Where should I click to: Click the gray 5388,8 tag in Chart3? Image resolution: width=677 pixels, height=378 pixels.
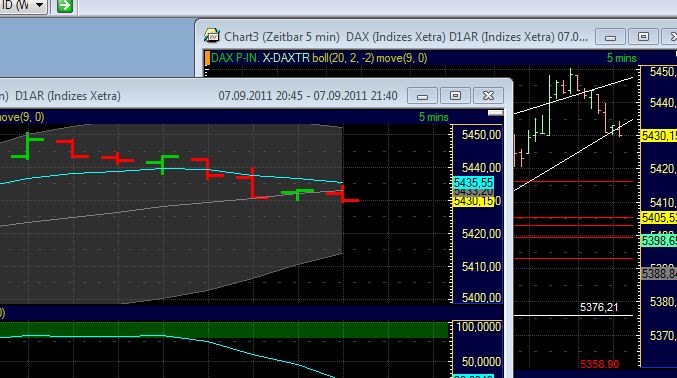point(659,273)
